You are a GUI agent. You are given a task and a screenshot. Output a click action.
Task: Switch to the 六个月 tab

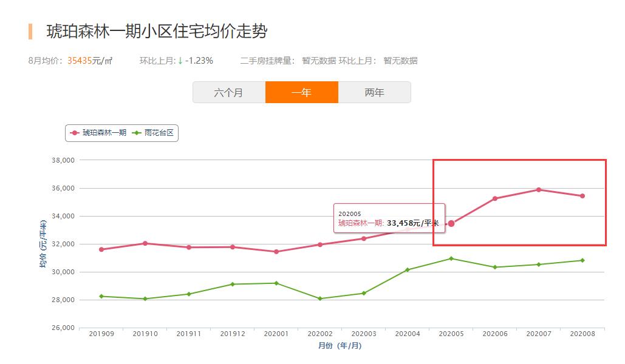[229, 92]
